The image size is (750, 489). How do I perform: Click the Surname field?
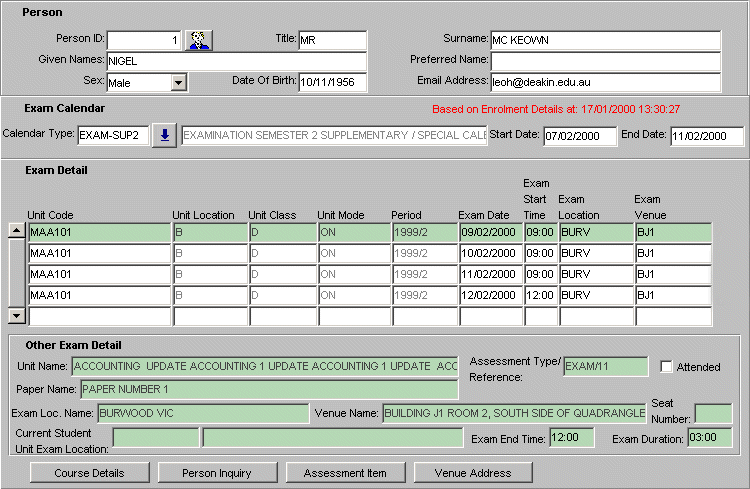tap(604, 40)
